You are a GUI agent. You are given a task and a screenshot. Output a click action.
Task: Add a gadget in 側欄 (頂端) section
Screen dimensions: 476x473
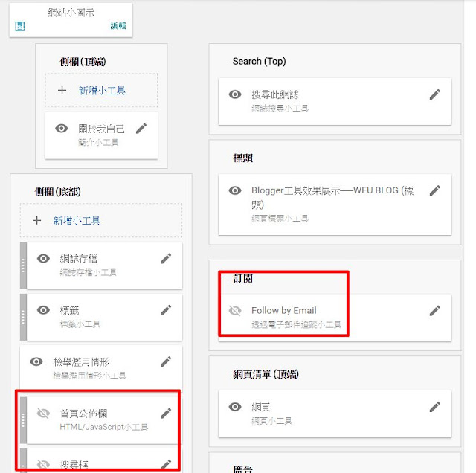tap(101, 90)
